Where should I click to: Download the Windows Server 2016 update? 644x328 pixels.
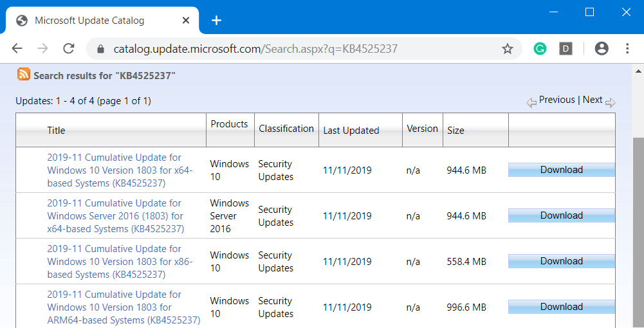click(x=562, y=215)
